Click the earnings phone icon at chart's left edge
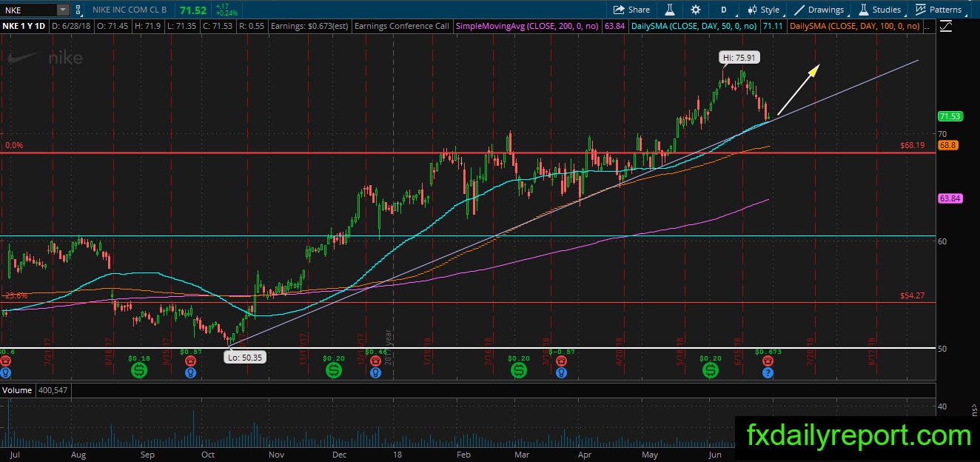The height and width of the screenshot is (462, 980). 5,361
